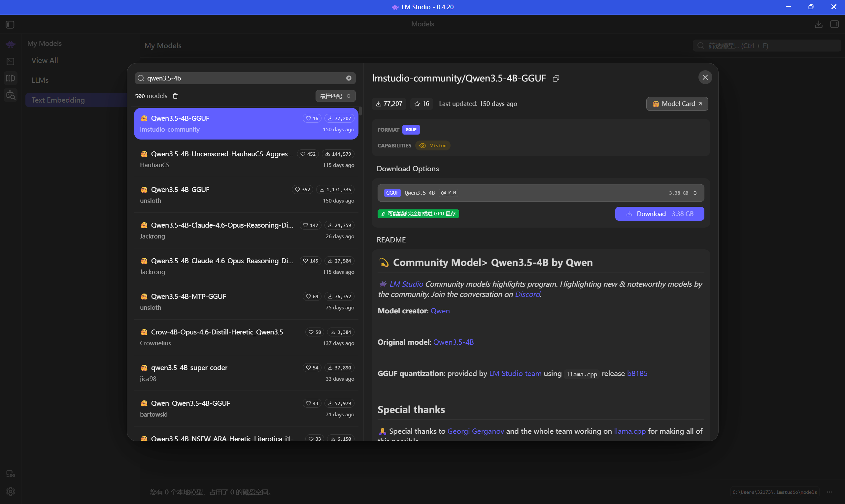Toggle the left sidebar panel icon
The height and width of the screenshot is (504, 845).
tap(10, 24)
